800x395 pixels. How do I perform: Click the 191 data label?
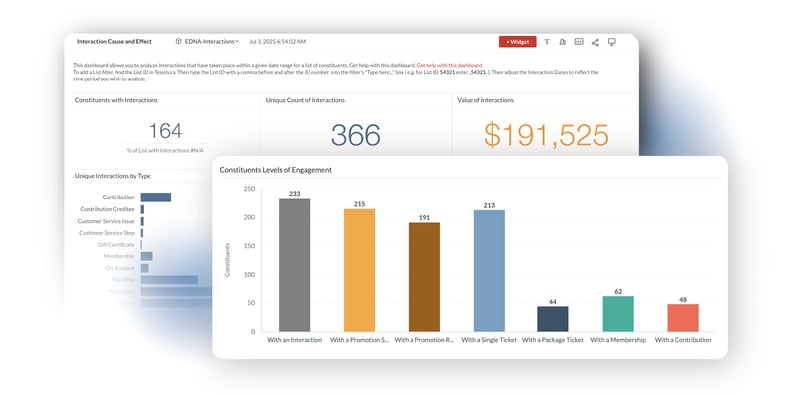coord(424,218)
